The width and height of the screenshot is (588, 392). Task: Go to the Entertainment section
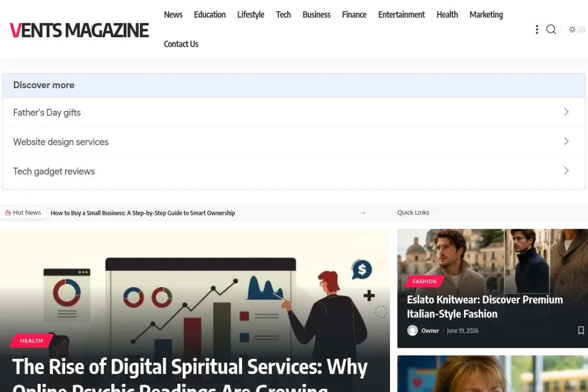pyautogui.click(x=401, y=15)
